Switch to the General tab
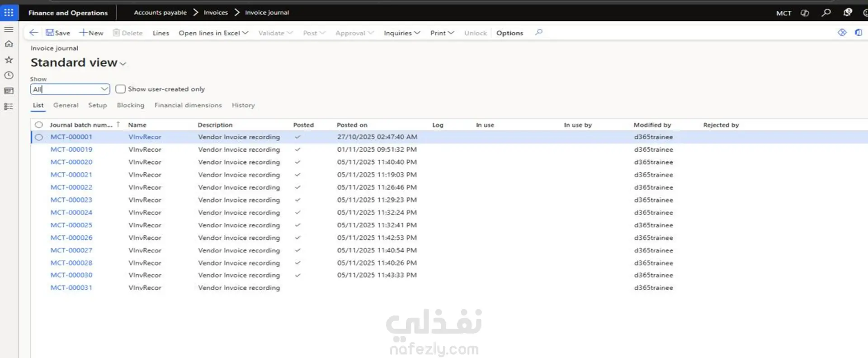The image size is (868, 358). pos(66,105)
